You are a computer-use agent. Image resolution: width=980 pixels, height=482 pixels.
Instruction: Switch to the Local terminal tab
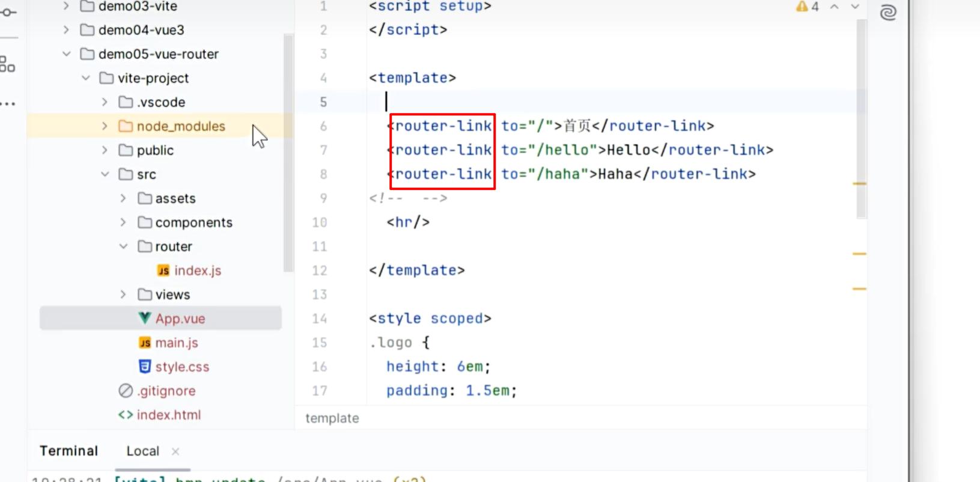pos(143,451)
